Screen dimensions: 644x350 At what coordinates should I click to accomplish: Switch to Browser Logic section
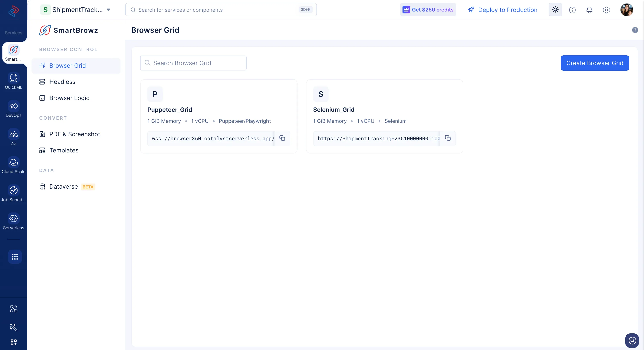tap(69, 98)
